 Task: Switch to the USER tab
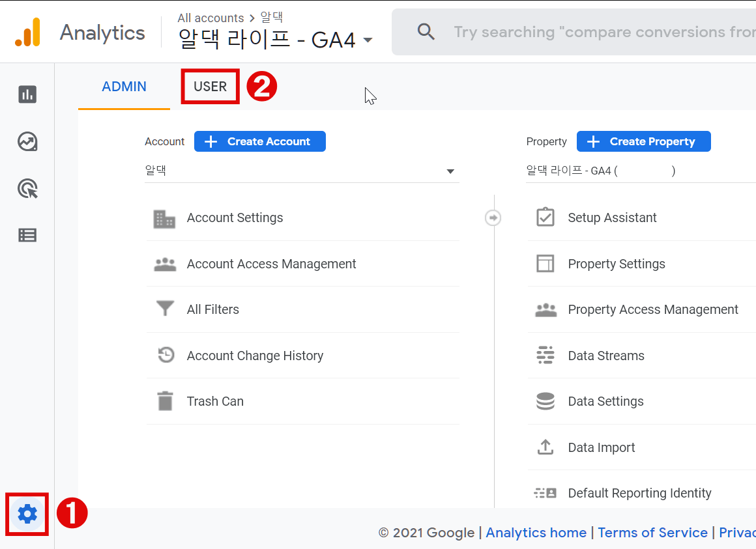click(211, 87)
